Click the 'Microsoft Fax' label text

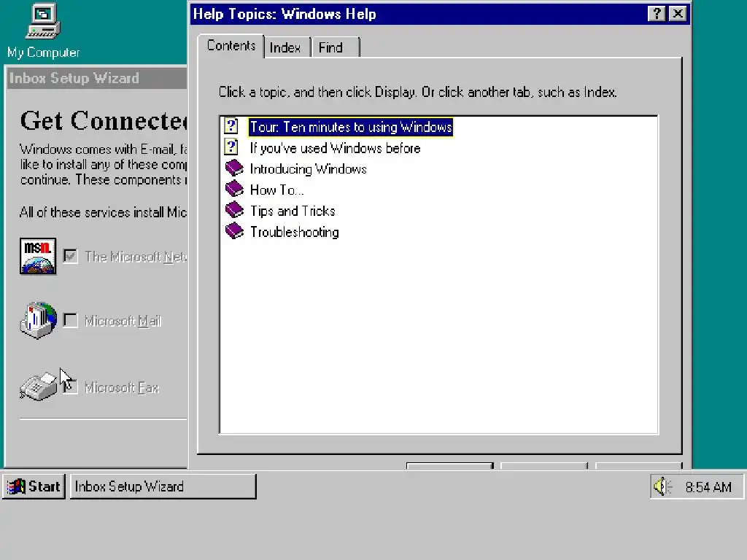click(122, 388)
